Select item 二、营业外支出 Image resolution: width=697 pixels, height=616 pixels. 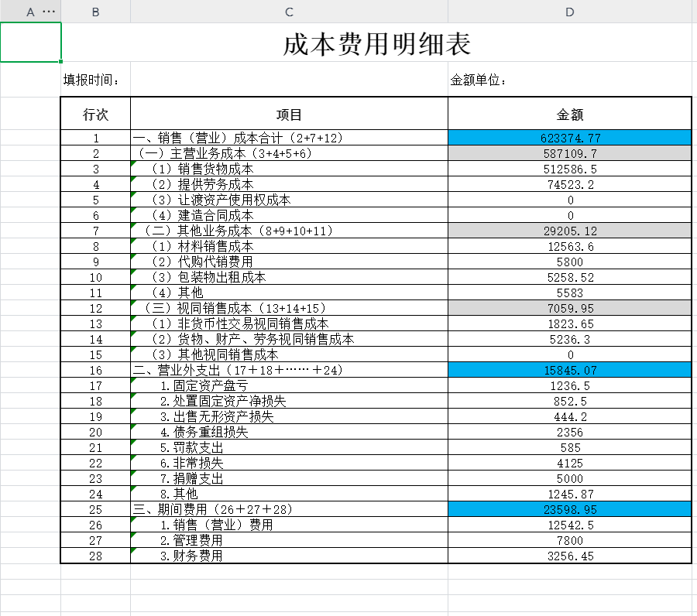[x=289, y=370]
